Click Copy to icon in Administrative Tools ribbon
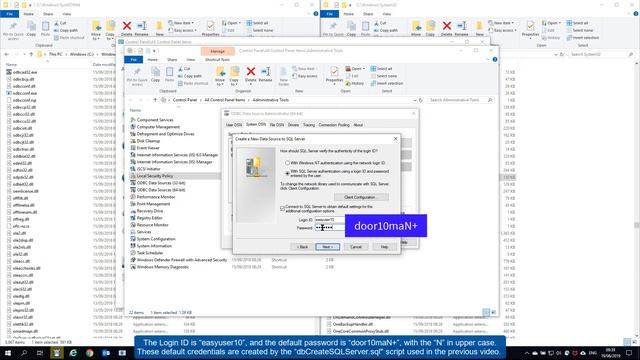This screenshot has width=640, height=360. (234, 76)
